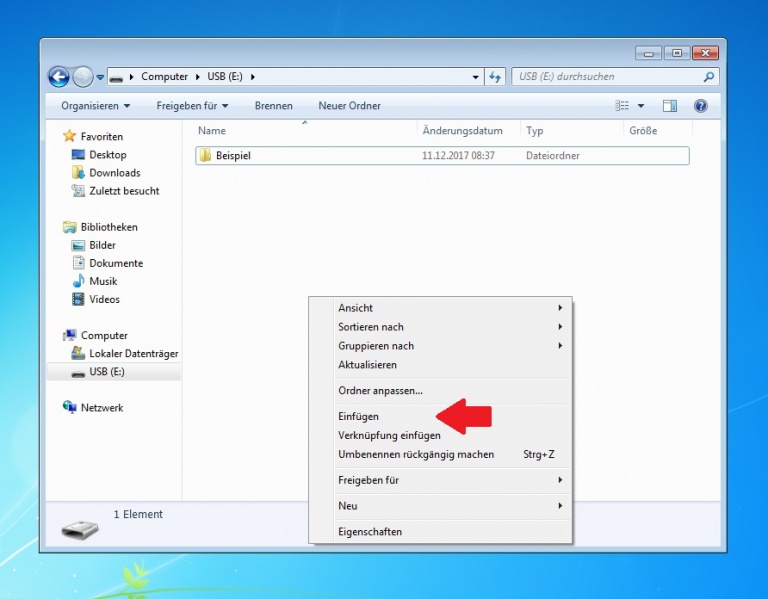Image resolution: width=768 pixels, height=599 pixels.
Task: Open the Organisieren menu
Action: (x=96, y=106)
